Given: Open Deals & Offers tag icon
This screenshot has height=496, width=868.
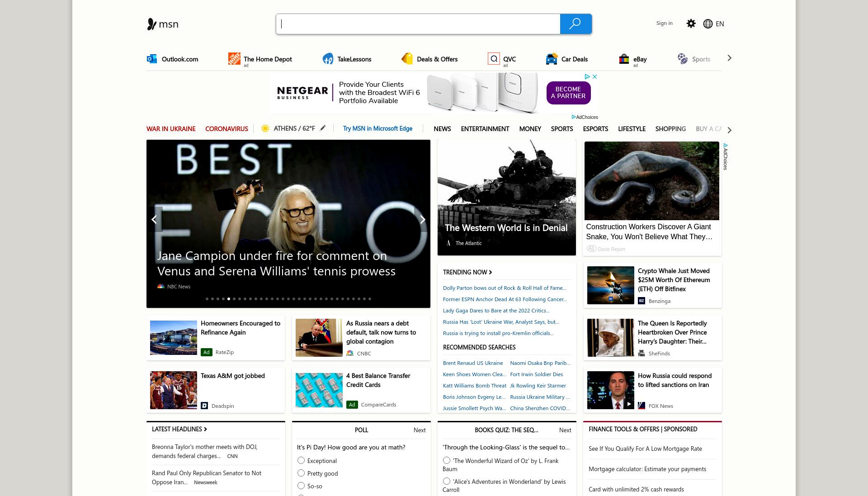Looking at the screenshot, I should (x=407, y=59).
